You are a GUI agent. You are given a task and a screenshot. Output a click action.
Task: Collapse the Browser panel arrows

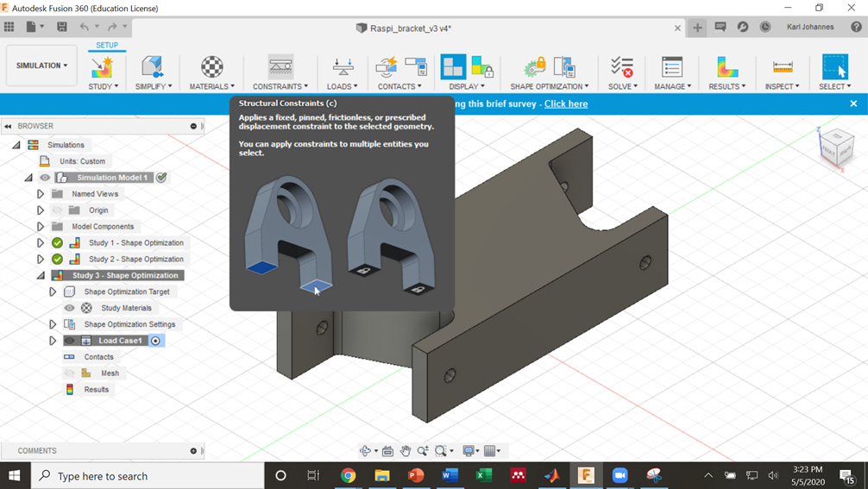(x=8, y=126)
